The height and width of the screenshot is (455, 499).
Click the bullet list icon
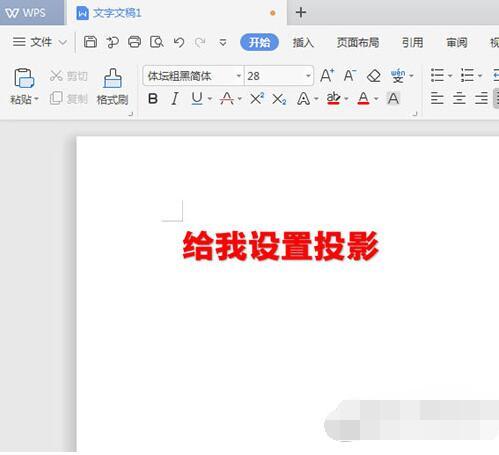click(x=437, y=76)
